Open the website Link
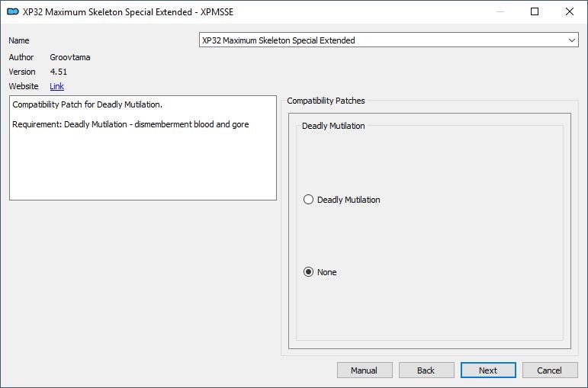This screenshot has width=588, height=388. (x=56, y=86)
